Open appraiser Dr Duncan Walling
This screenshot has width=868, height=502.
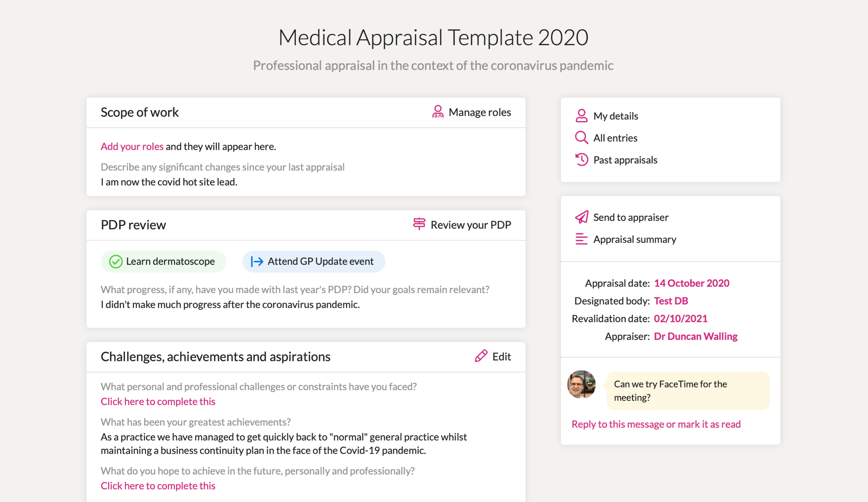tap(695, 337)
